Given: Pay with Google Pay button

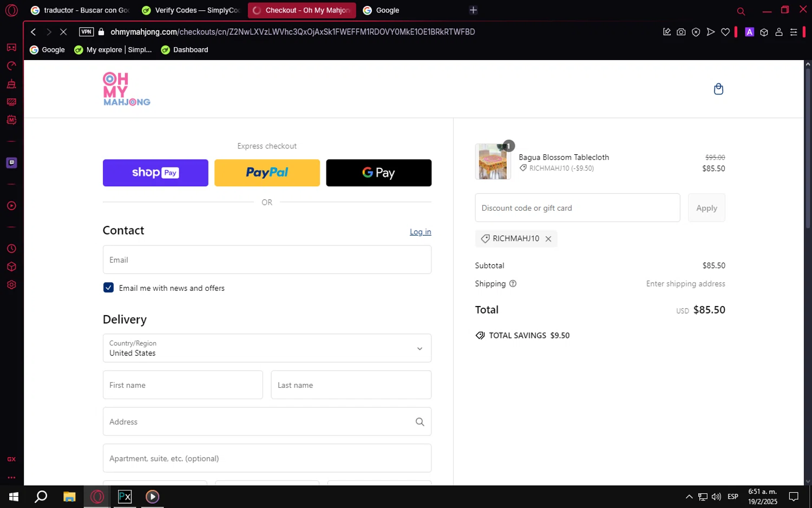Looking at the screenshot, I should pyautogui.click(x=378, y=173).
